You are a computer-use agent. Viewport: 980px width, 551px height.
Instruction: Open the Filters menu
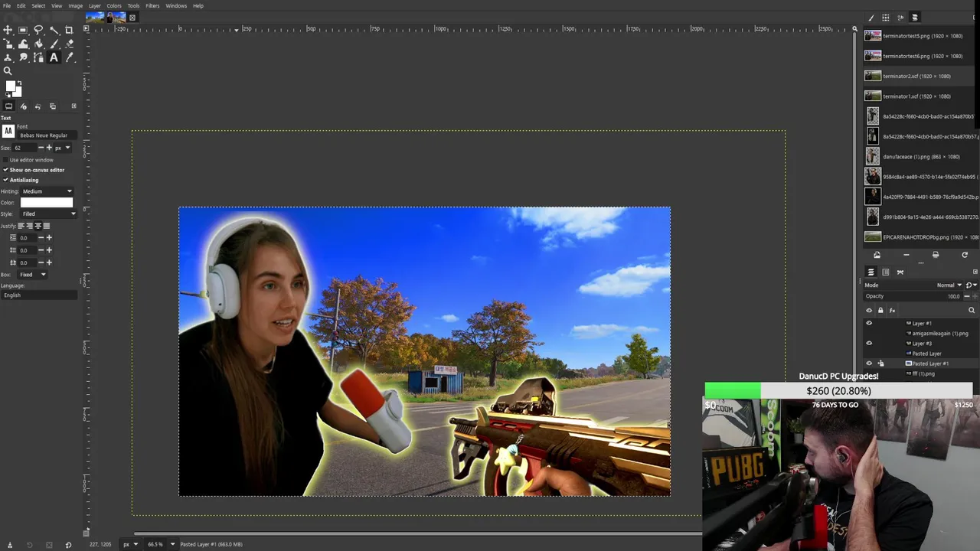coord(152,5)
